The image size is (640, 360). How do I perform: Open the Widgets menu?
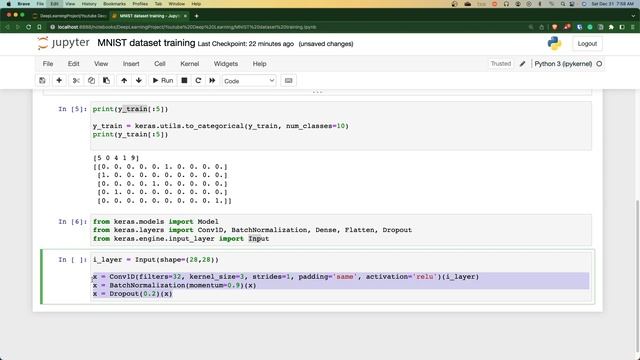click(226, 64)
